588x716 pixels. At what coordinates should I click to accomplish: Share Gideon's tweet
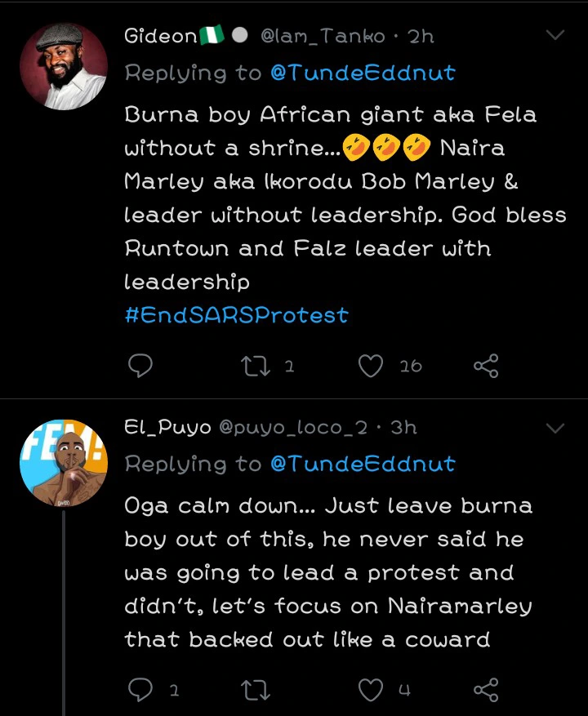pyautogui.click(x=486, y=367)
